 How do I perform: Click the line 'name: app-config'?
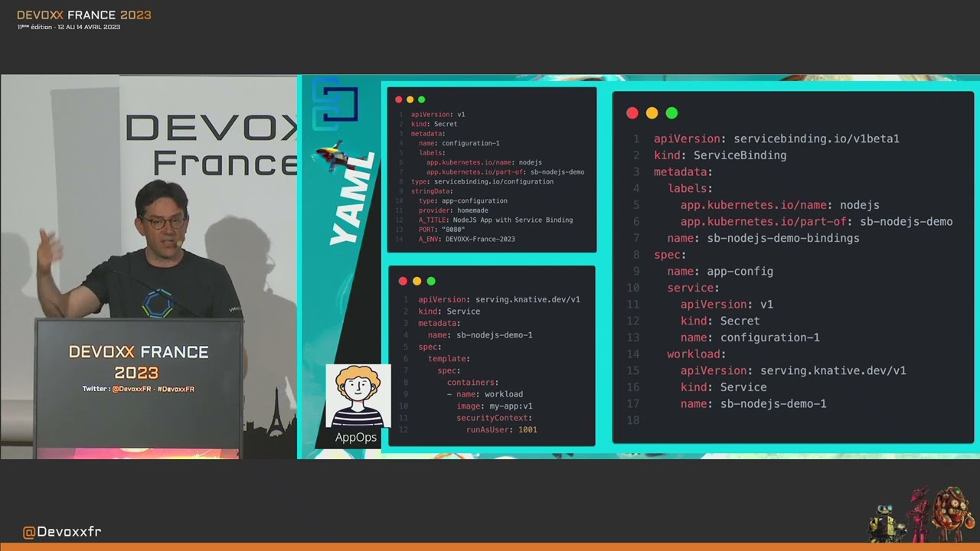(720, 271)
